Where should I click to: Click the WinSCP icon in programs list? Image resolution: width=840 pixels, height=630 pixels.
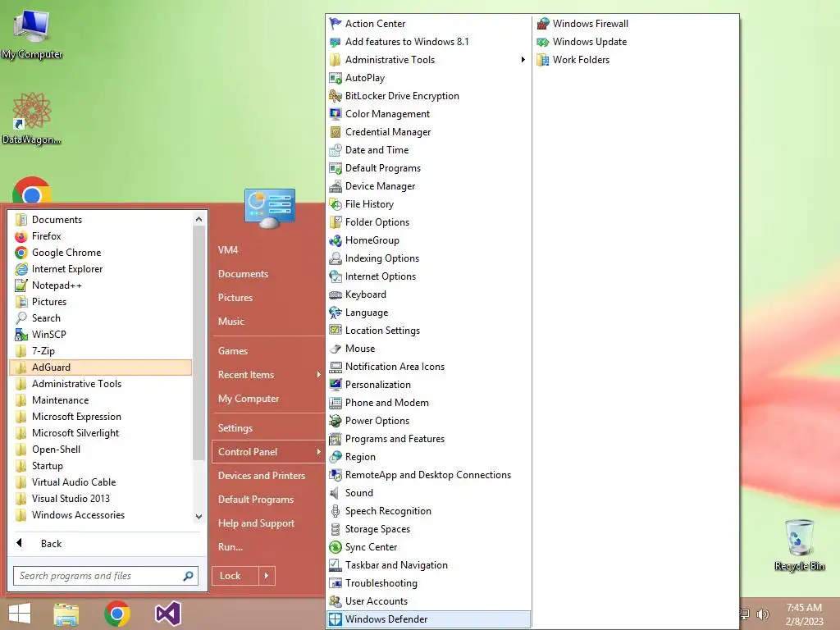point(21,335)
